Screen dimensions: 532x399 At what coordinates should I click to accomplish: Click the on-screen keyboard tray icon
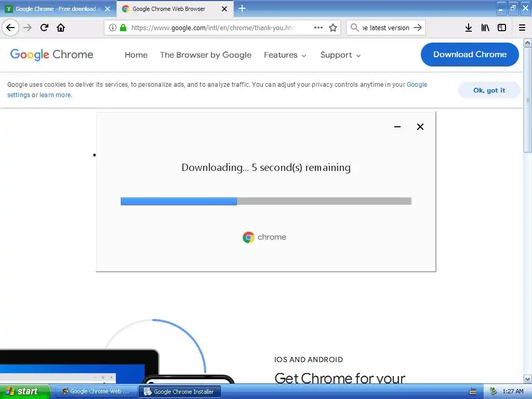point(472,392)
